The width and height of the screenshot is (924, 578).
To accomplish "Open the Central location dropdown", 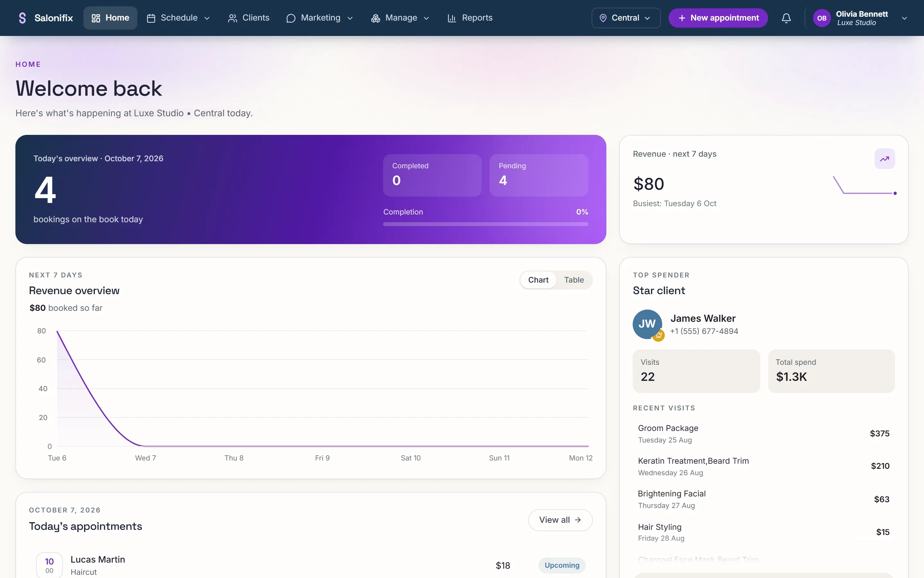I will click(626, 18).
